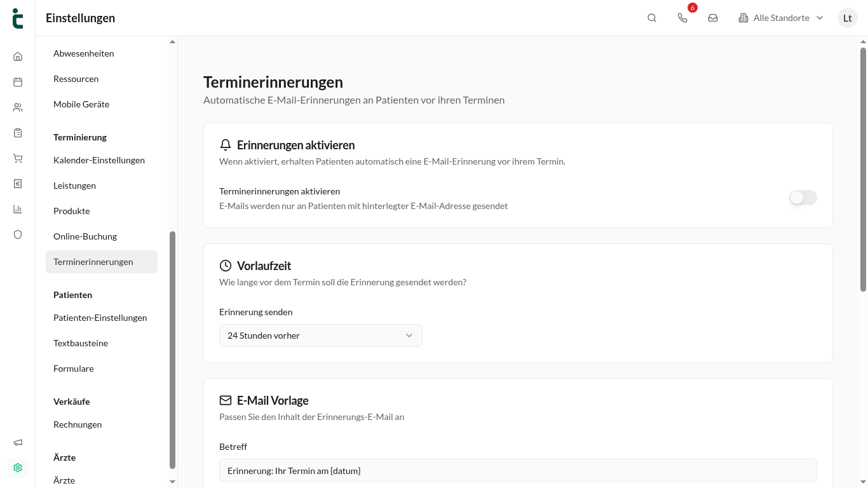Open Kalender-Einstellungen

coord(102,160)
